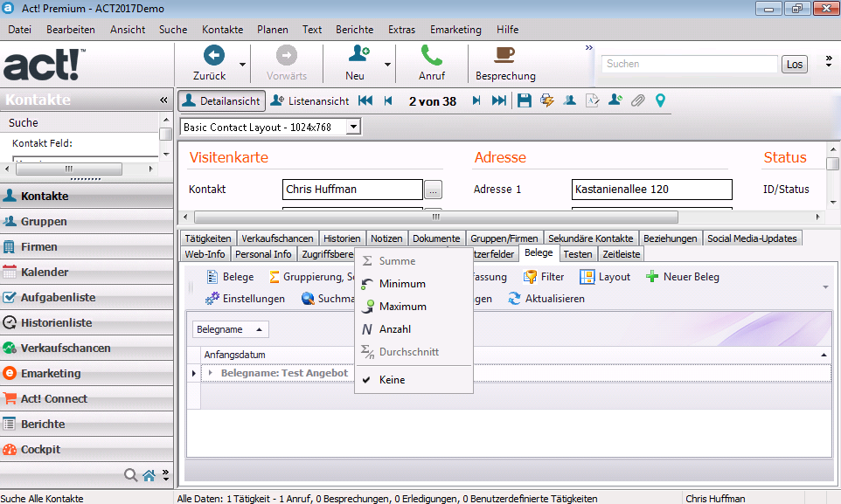Click the Belege document icon
The image size is (841, 504).
point(212,277)
